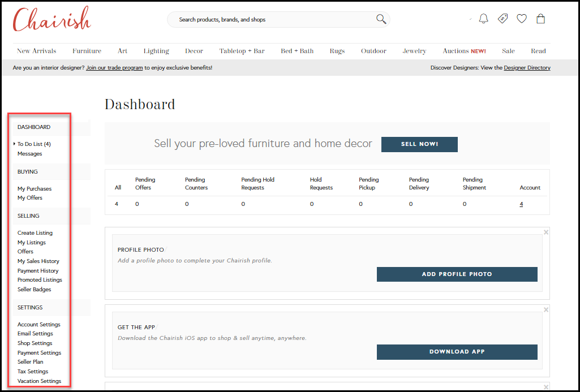Image resolution: width=580 pixels, height=392 pixels.
Task: Open Tabletop + Bar menu
Action: [242, 51]
